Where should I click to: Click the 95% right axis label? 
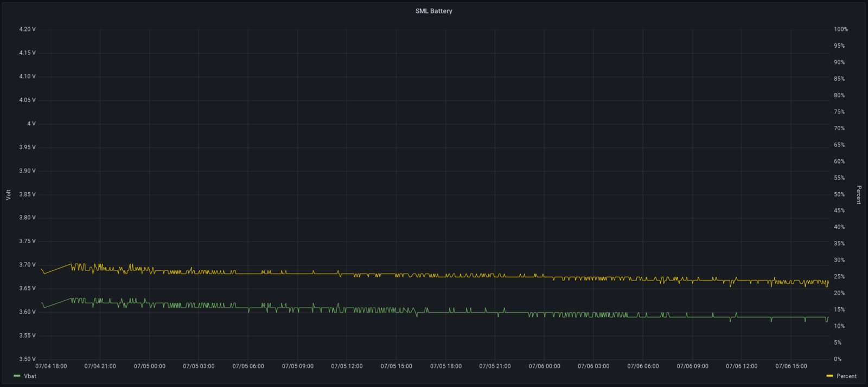839,46
